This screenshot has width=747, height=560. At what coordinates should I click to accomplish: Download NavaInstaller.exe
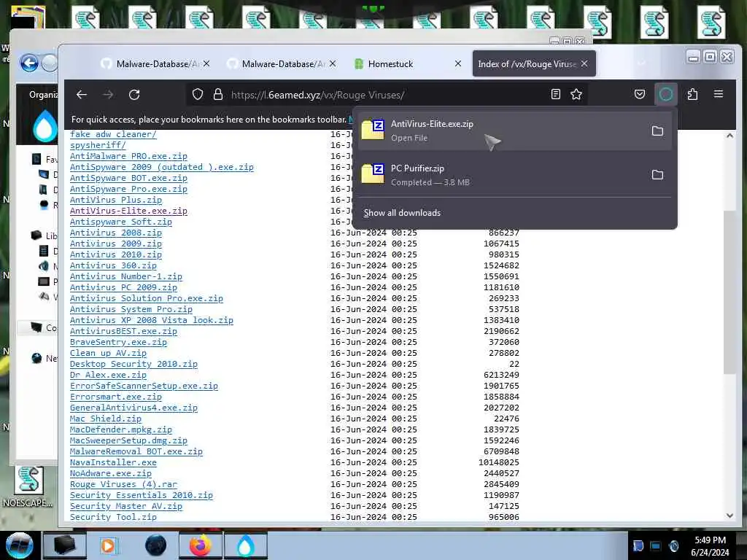tap(113, 463)
